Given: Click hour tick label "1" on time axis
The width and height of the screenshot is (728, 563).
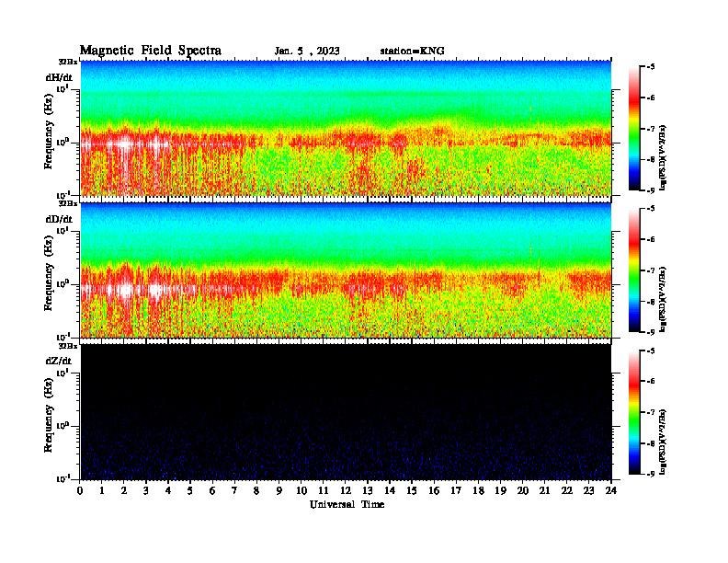Looking at the screenshot, I should click(x=102, y=490).
